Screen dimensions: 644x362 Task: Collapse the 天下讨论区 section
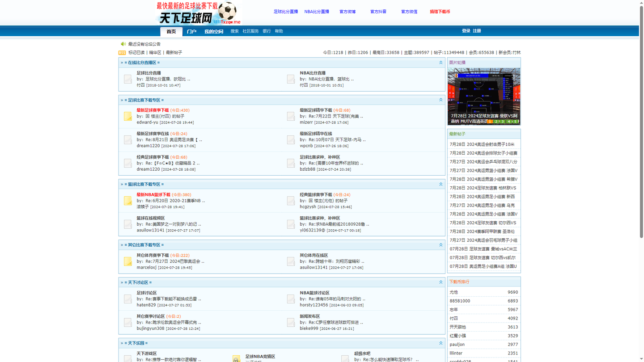click(441, 282)
